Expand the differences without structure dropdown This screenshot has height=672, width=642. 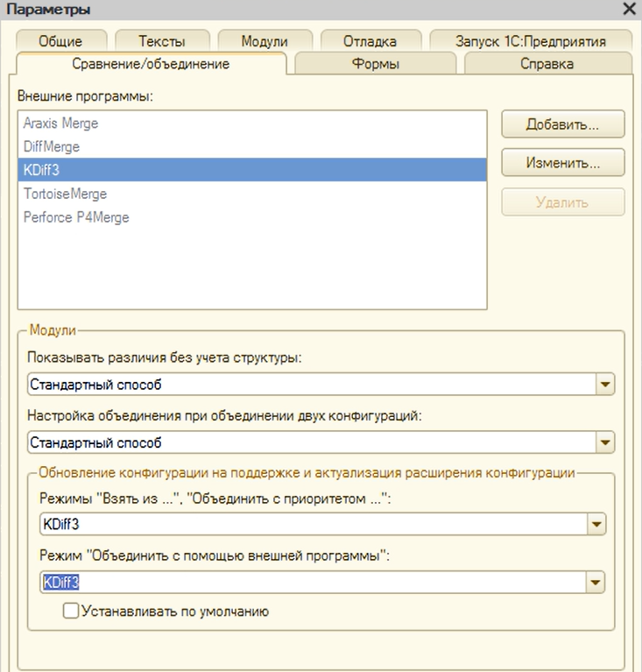tap(605, 385)
